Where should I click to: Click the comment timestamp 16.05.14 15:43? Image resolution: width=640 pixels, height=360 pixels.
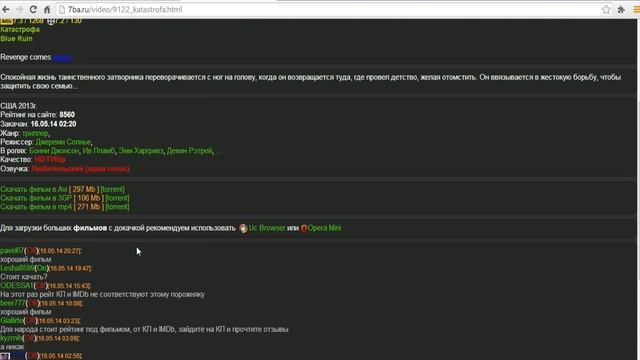pos(69,286)
